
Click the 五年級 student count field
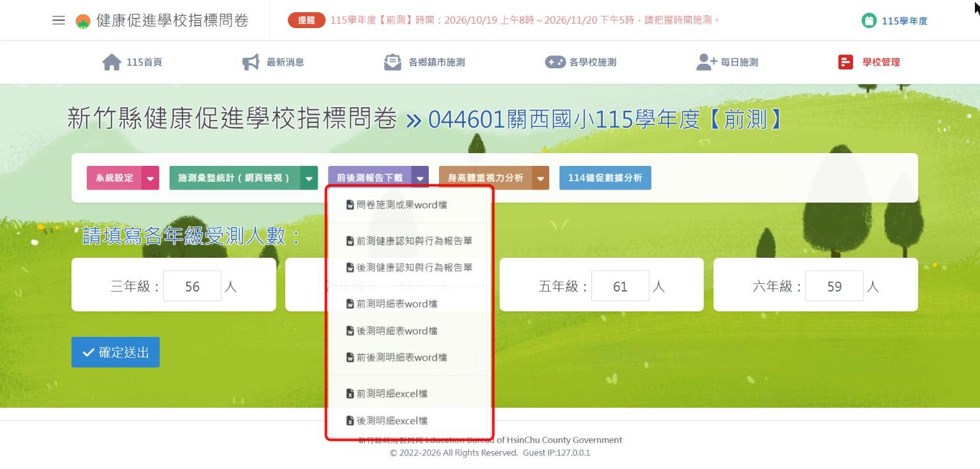pos(620,287)
